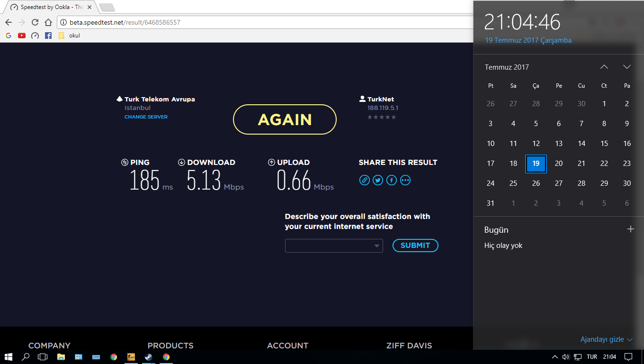Open File Explorer from taskbar
Screen dimensions: 644x364
[61, 357]
